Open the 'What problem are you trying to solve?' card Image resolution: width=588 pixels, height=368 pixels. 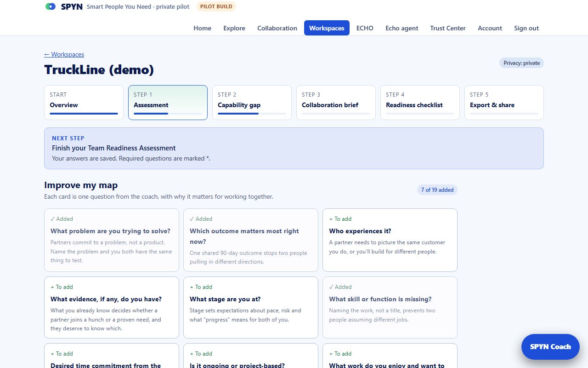(x=112, y=240)
